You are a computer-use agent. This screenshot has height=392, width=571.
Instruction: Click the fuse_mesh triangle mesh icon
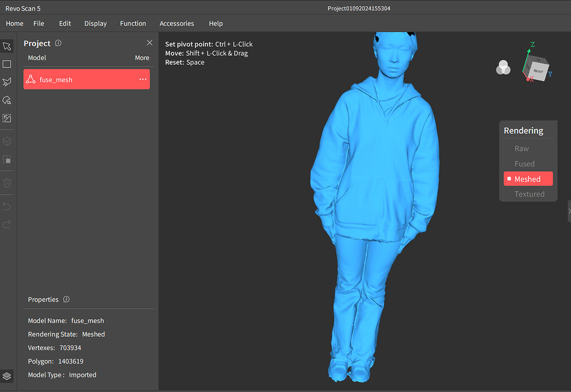(31, 79)
